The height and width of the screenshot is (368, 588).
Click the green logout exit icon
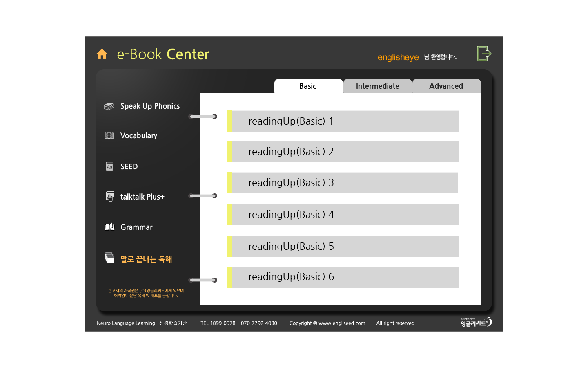click(484, 54)
